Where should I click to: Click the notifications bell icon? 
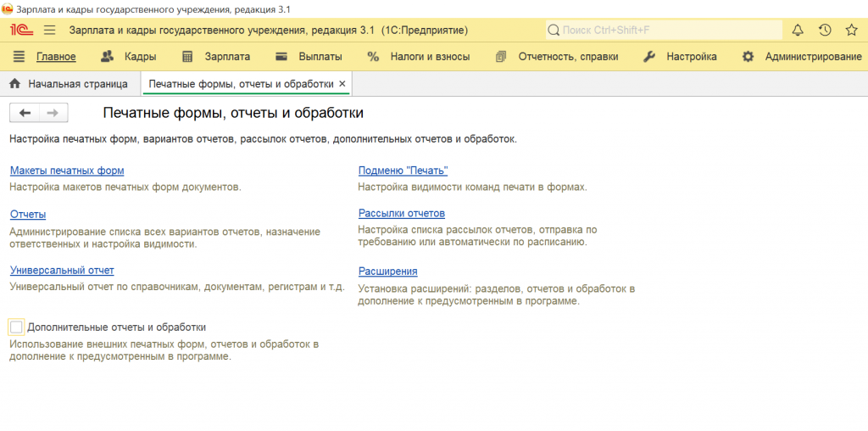798,30
